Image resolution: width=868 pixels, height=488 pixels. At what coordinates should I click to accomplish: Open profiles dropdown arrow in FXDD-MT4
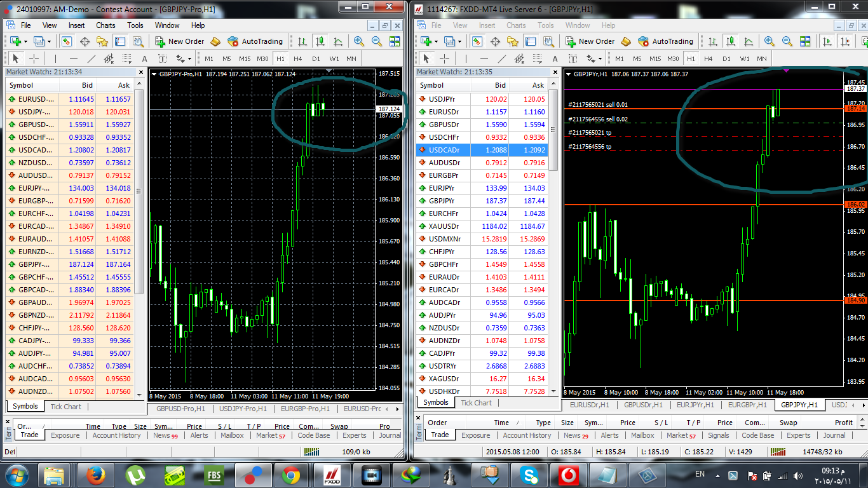pos(459,41)
